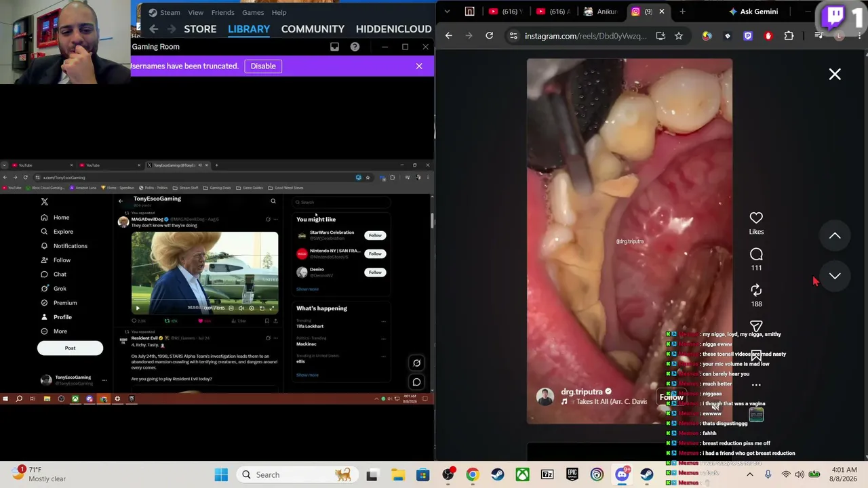This screenshot has height=488, width=868.
Task: Bookmark the Instagram page with the star icon
Action: (x=679, y=36)
